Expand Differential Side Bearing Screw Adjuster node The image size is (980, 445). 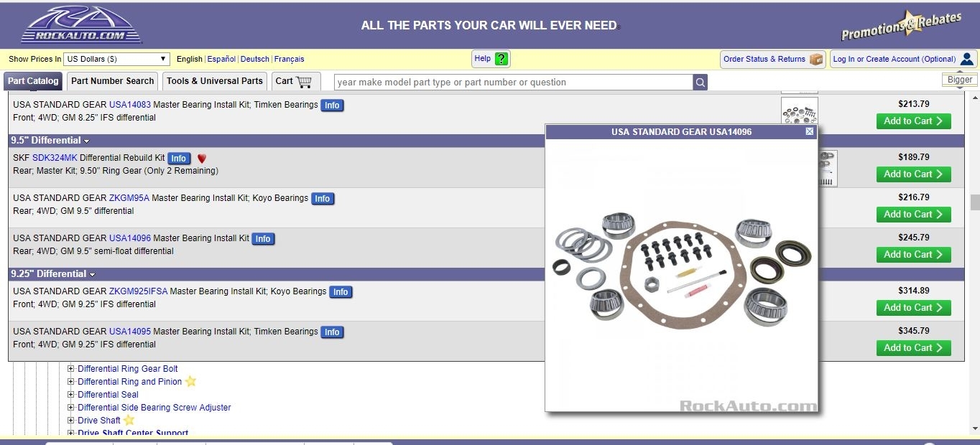(x=71, y=408)
